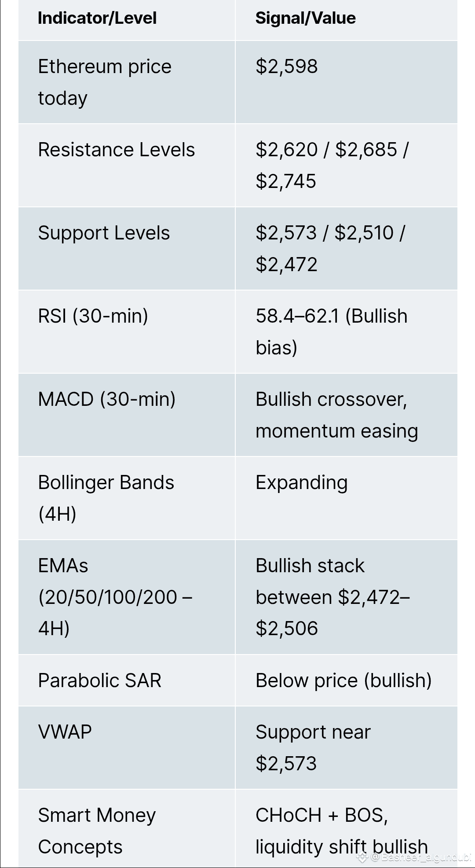Select the RSI (30-min) row label

pos(93,316)
